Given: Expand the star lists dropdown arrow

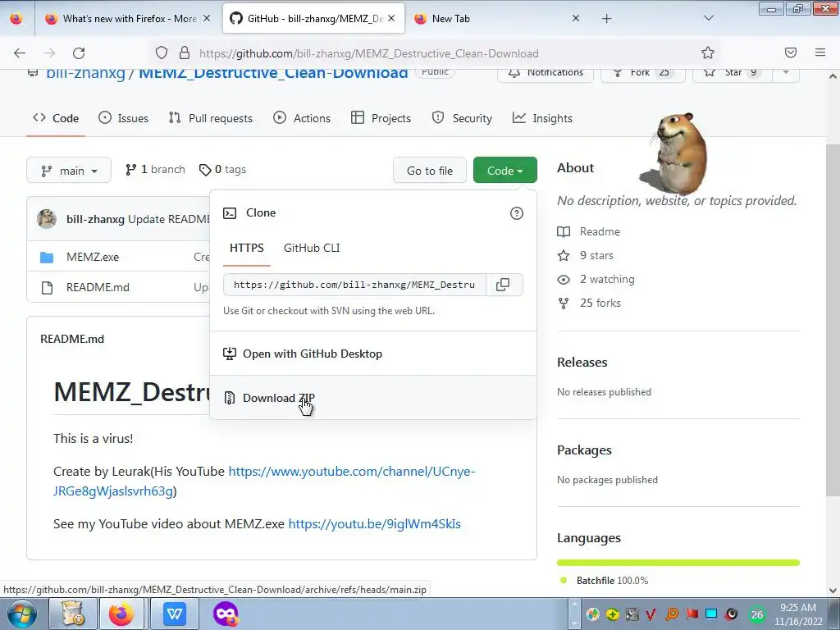Looking at the screenshot, I should pyautogui.click(x=786, y=72).
